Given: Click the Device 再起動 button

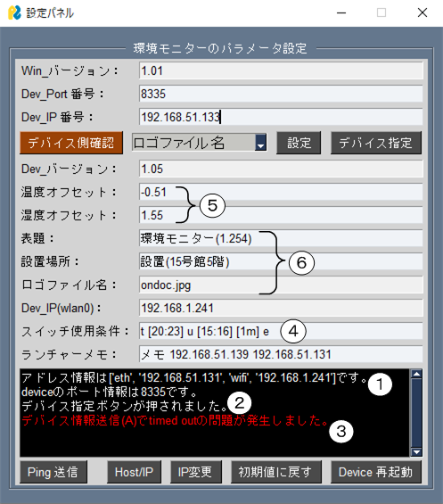Looking at the screenshot, I should point(376,472).
